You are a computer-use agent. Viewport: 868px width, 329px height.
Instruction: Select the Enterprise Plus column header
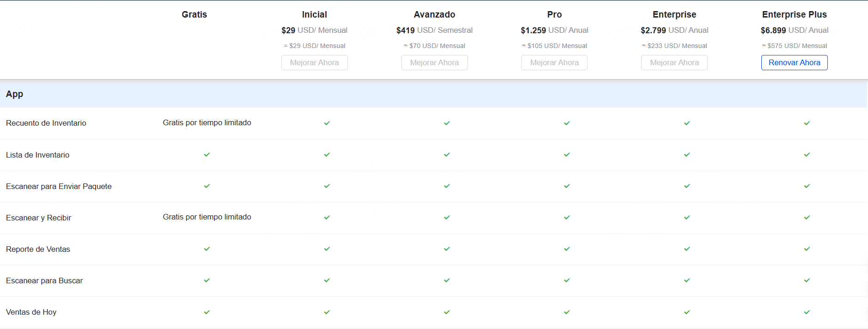coord(794,14)
